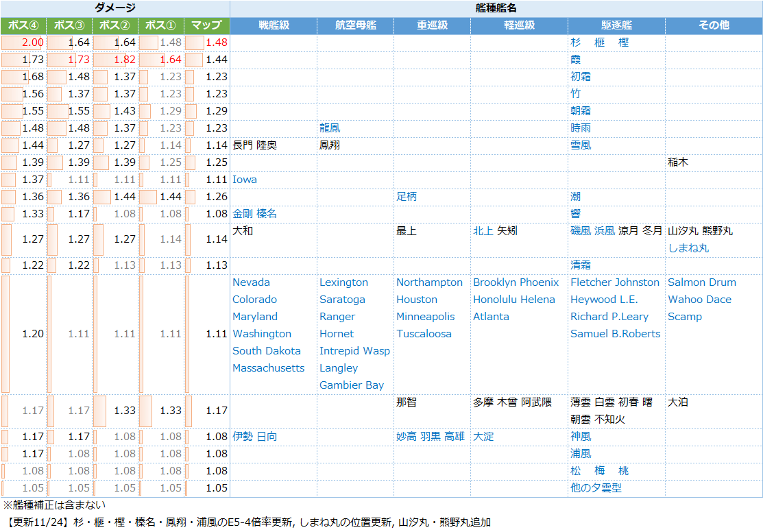The height and width of the screenshot is (532, 763).
Task: Open the 他の夕雲型 destroyer link
Action: pos(596,488)
